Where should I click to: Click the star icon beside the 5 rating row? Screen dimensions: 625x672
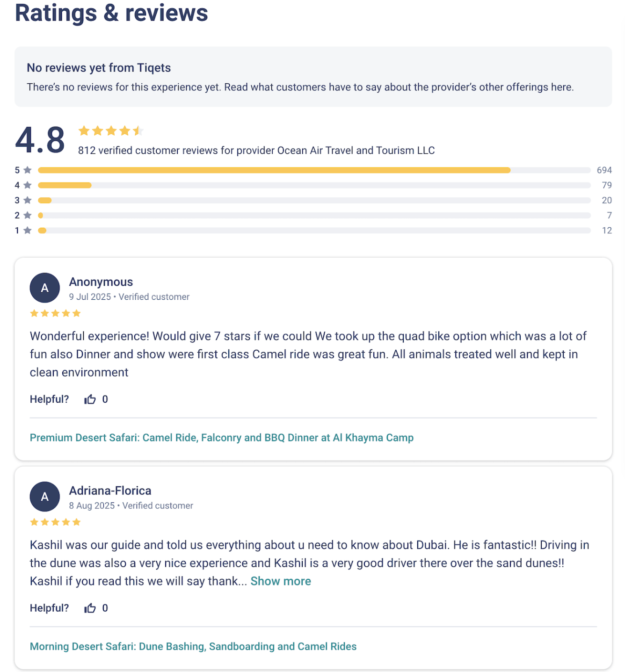pyautogui.click(x=28, y=170)
